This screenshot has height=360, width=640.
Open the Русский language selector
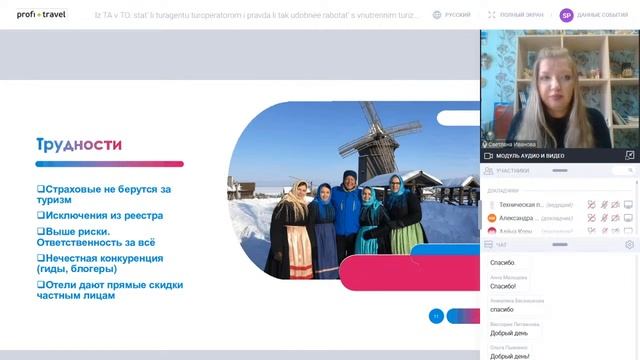click(458, 15)
